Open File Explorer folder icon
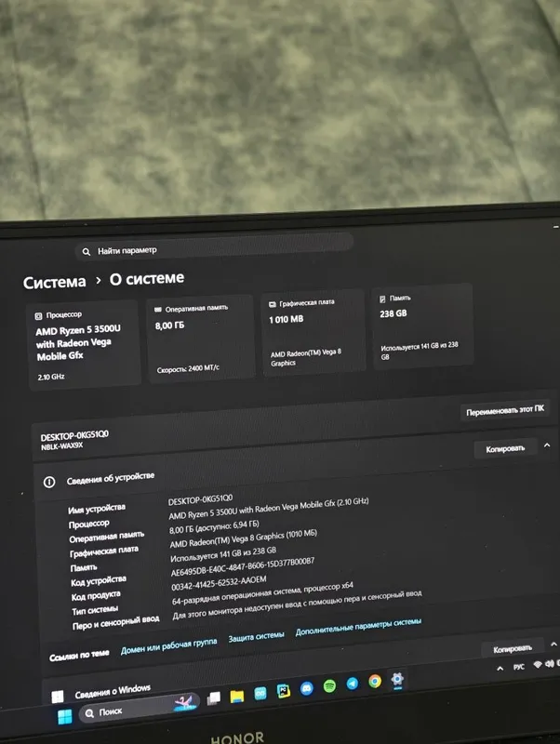Viewport: 560px width, 744px height. tap(237, 696)
